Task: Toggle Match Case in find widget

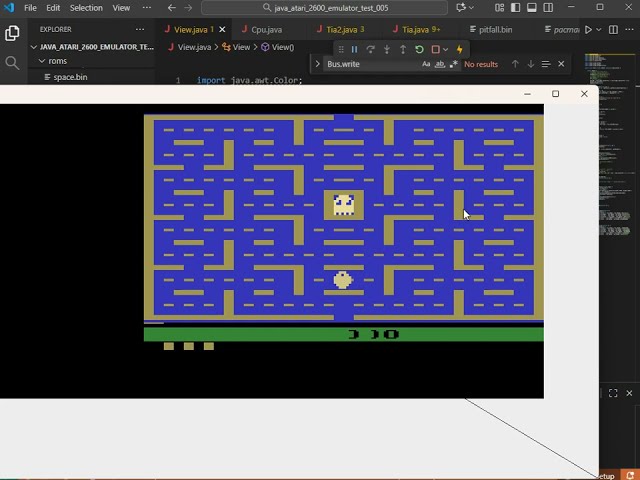Action: pos(426,64)
